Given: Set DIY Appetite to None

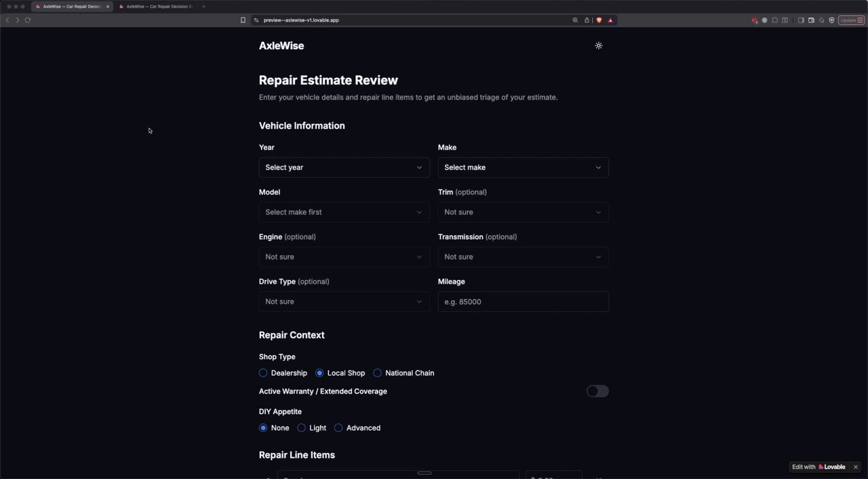Looking at the screenshot, I should [x=274, y=428].
